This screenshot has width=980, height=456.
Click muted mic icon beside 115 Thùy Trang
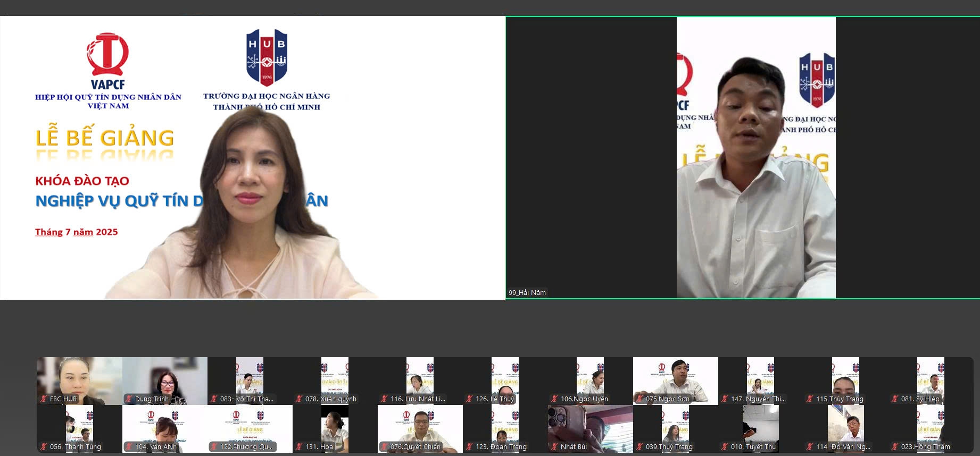point(810,399)
